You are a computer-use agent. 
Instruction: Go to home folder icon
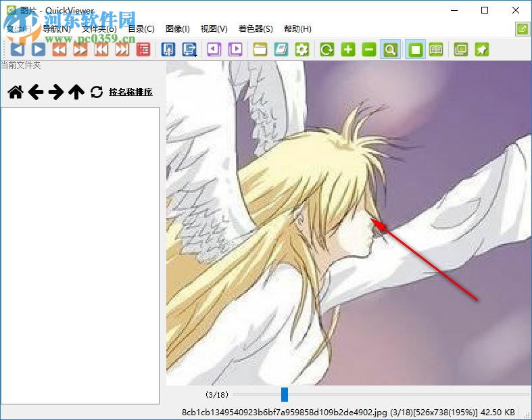click(16, 92)
